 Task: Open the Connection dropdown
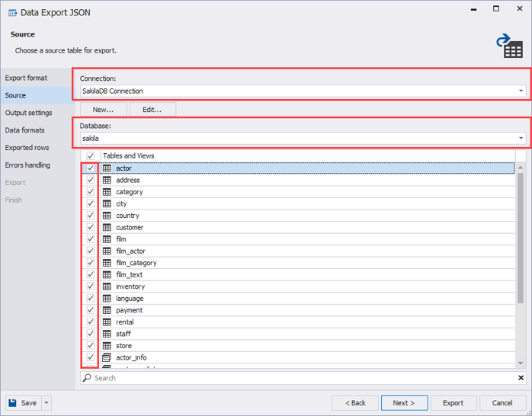[521, 91]
